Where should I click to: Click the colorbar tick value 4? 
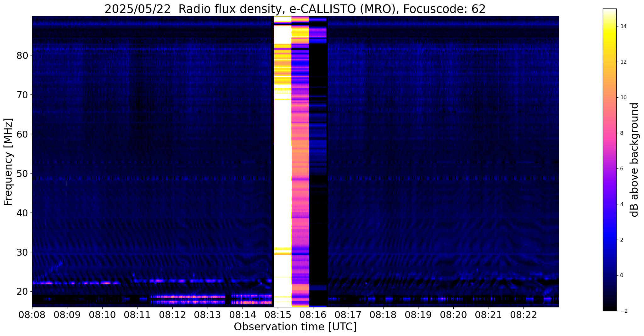[x=621, y=204]
